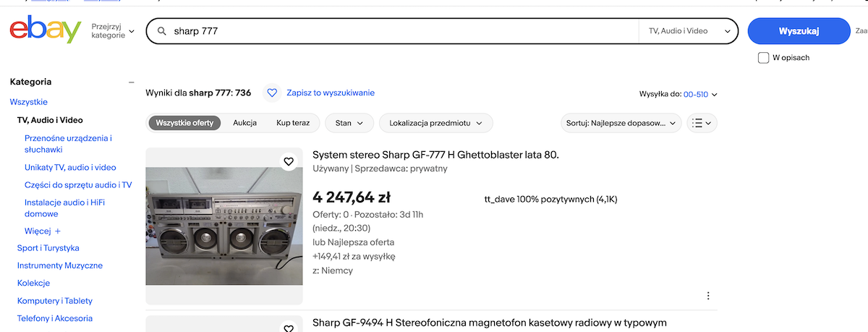
Task: Open Sortuj: Najlepsze dopasowanie dropdown
Action: point(621,123)
